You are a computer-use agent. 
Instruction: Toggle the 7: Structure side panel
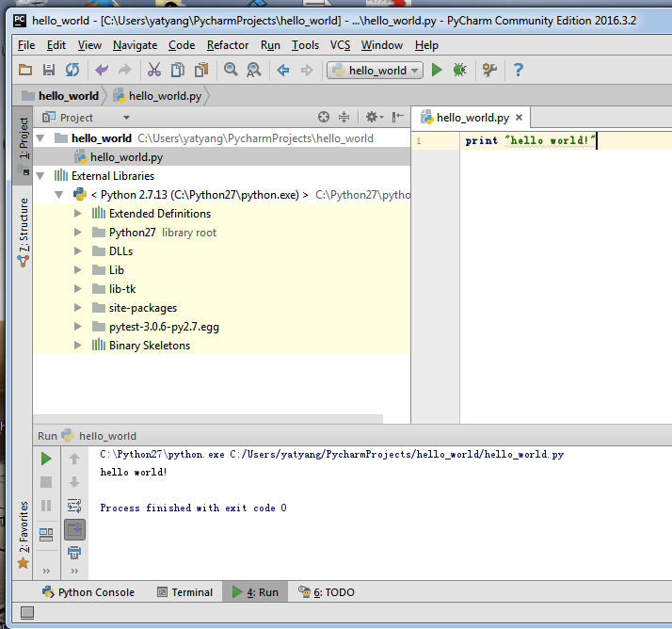24,233
